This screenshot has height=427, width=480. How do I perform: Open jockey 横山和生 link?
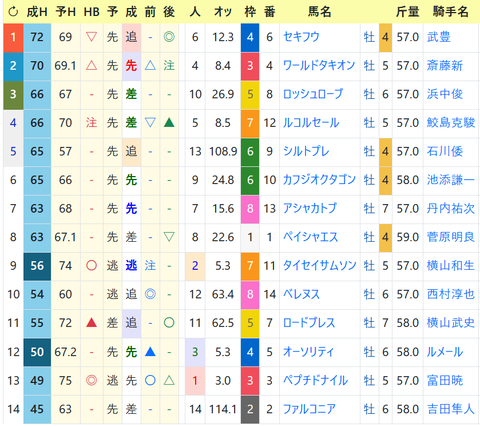(451, 266)
